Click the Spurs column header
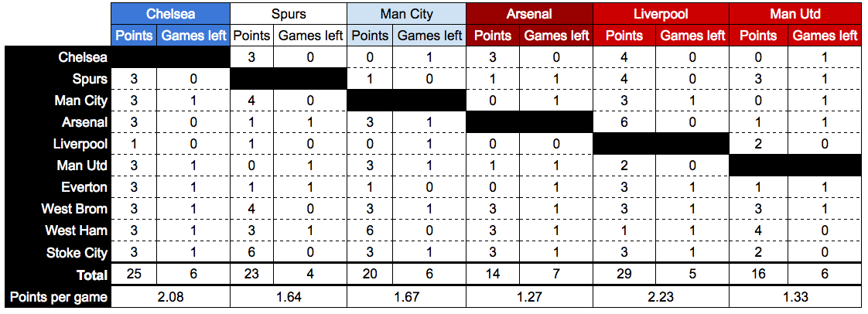The width and height of the screenshot is (868, 314). pyautogui.click(x=289, y=14)
